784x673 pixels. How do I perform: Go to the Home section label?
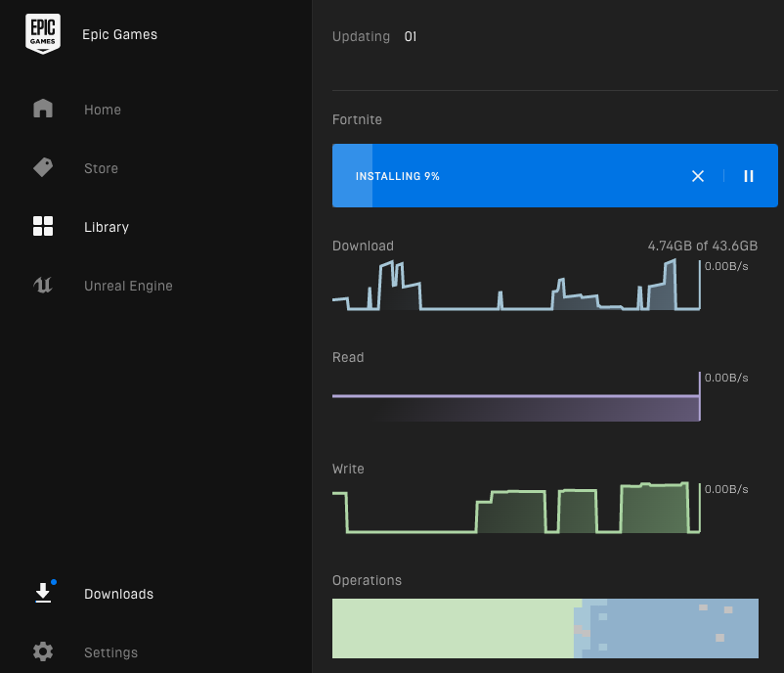pos(103,110)
